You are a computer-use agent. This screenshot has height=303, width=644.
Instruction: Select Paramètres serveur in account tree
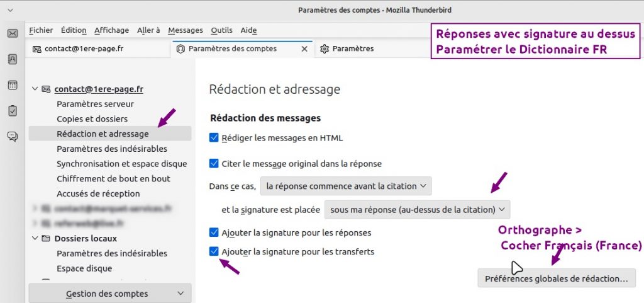point(95,104)
